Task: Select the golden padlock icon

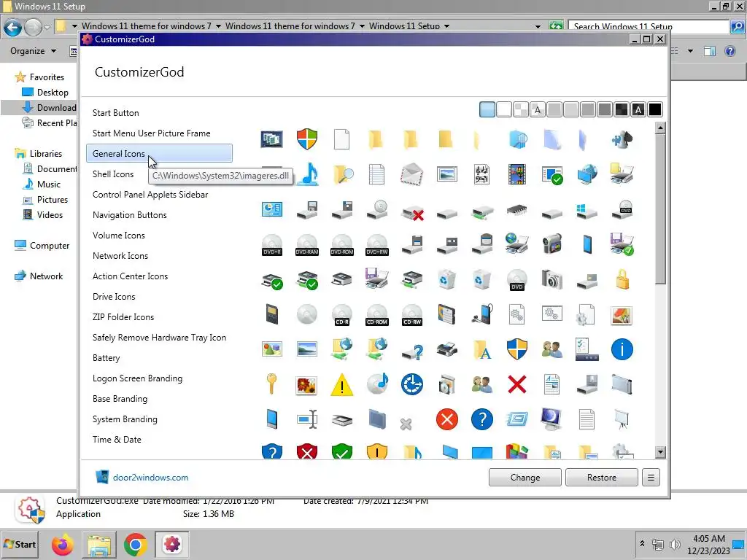Action: pos(622,279)
